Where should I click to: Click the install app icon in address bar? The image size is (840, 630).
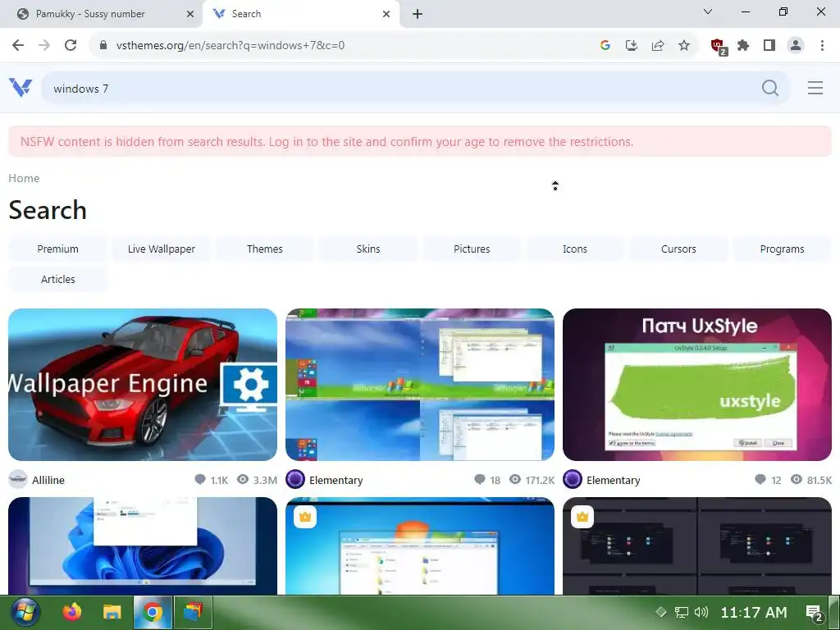[x=631, y=45]
